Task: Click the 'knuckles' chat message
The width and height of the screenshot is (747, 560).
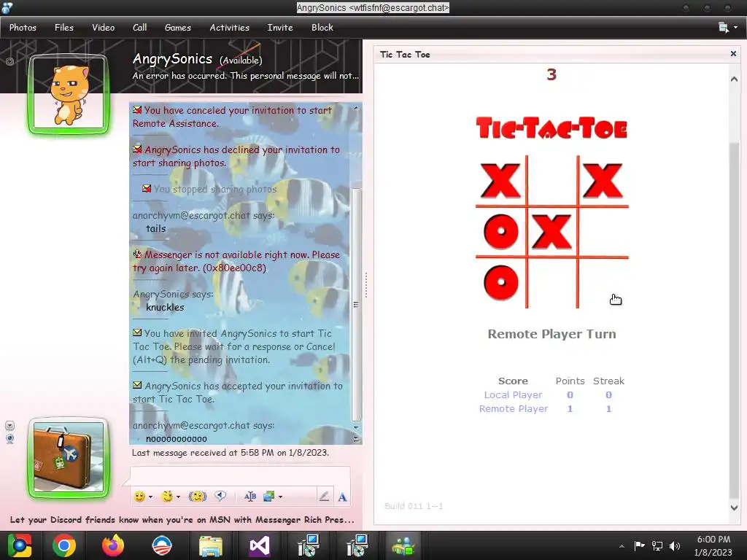Action: [165, 307]
